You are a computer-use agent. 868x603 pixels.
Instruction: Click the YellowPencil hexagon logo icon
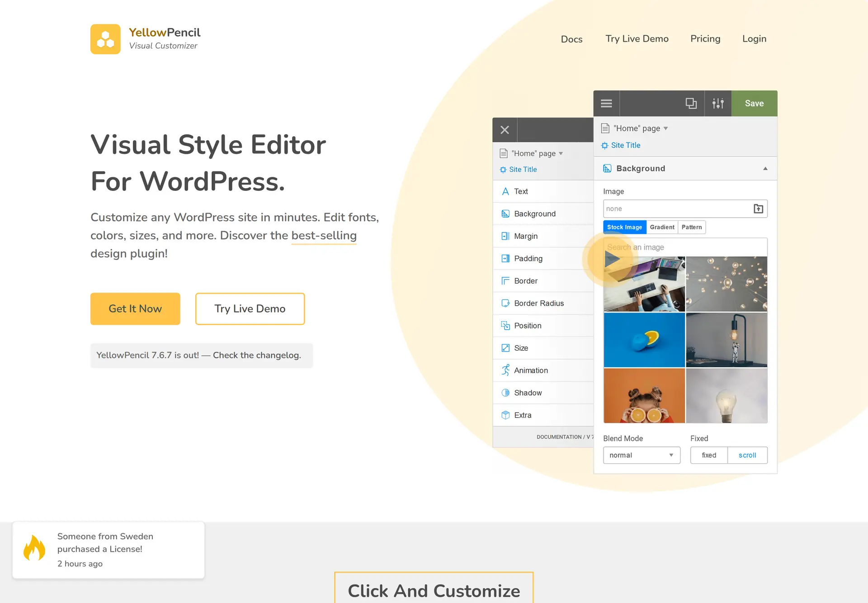pos(105,39)
